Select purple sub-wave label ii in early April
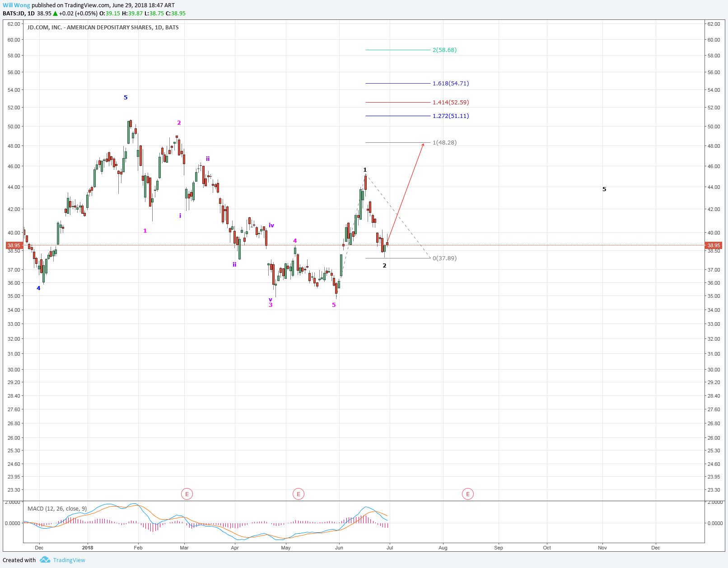728x568 pixels. [234, 264]
